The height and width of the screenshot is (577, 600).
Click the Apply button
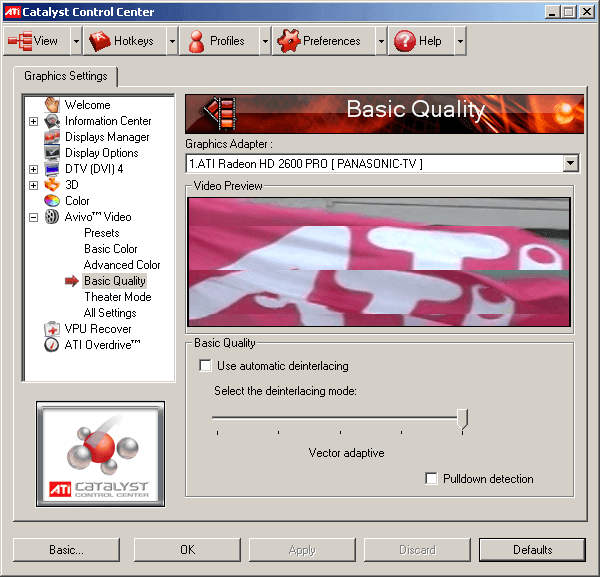[x=302, y=550]
